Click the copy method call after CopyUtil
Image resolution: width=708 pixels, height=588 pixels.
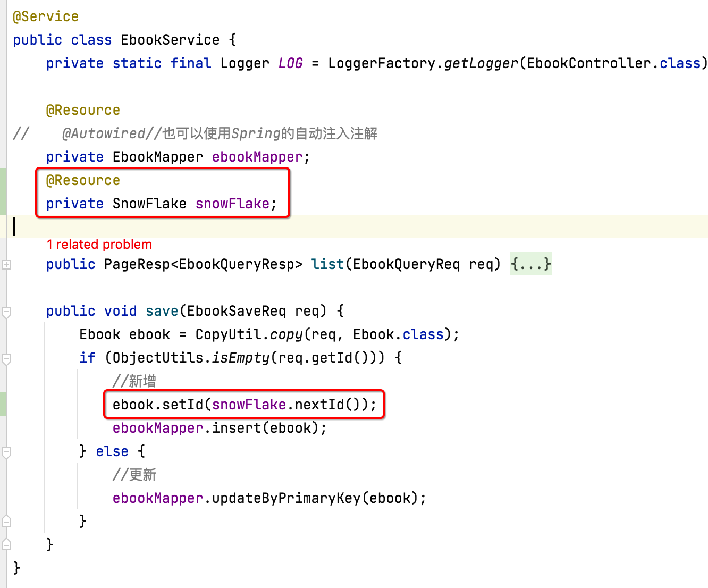pyautogui.click(x=286, y=334)
